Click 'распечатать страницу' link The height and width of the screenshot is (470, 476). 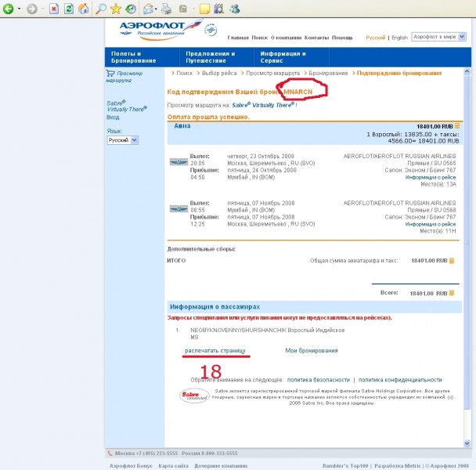(215, 350)
